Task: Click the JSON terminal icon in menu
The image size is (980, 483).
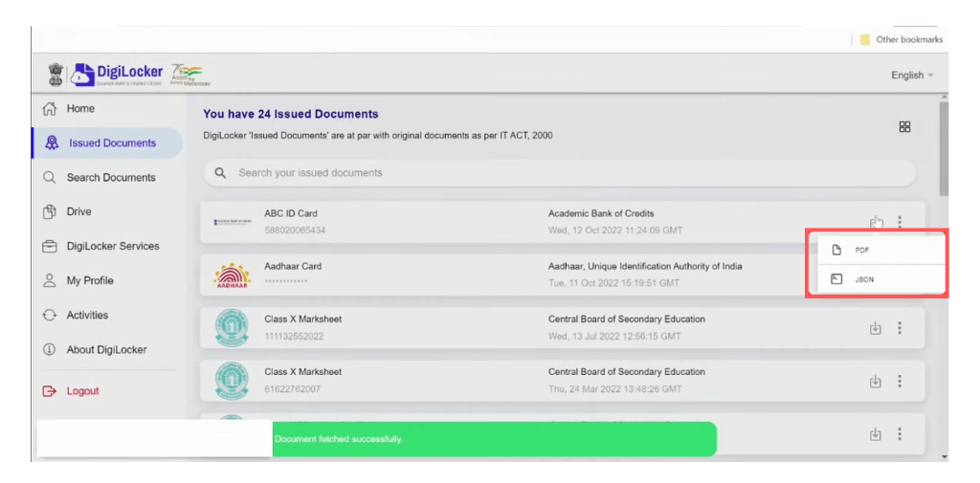Action: coord(836,279)
